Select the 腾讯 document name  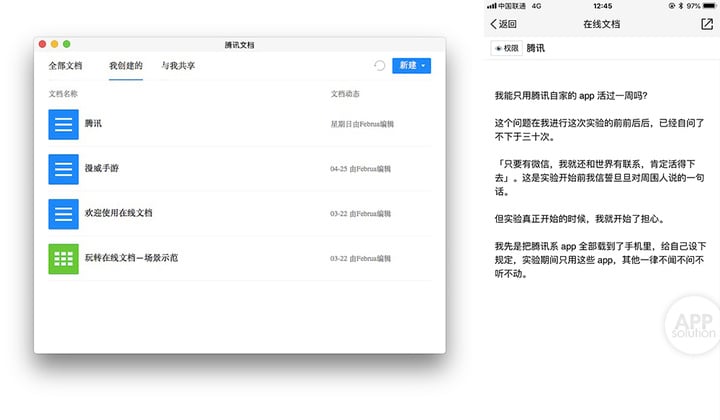(x=93, y=123)
